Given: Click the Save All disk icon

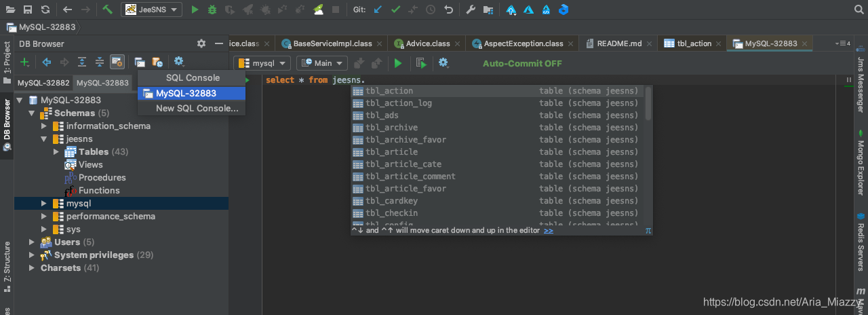Looking at the screenshot, I should (x=28, y=10).
